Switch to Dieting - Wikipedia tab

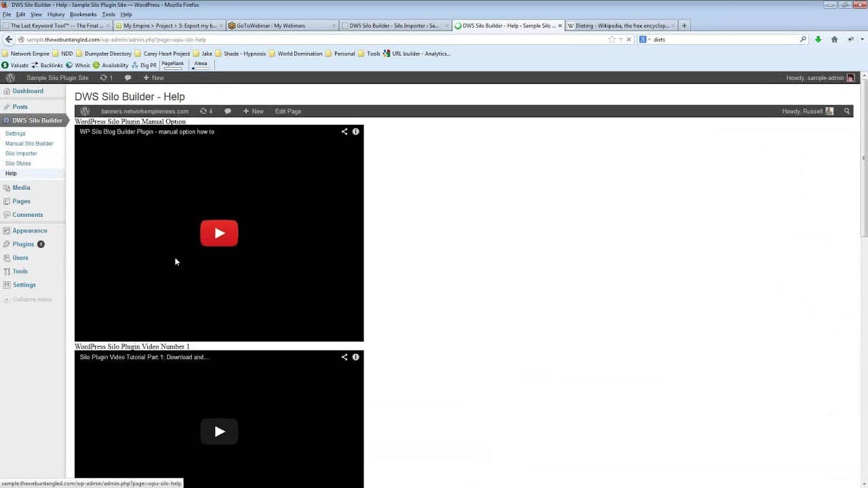click(621, 26)
